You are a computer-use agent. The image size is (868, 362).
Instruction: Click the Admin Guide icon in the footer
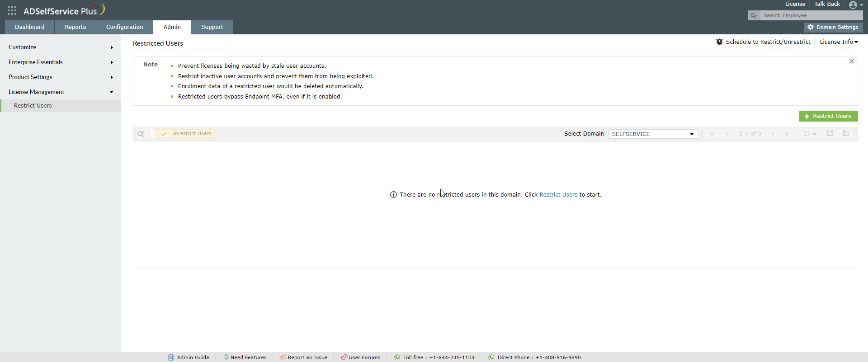171,357
